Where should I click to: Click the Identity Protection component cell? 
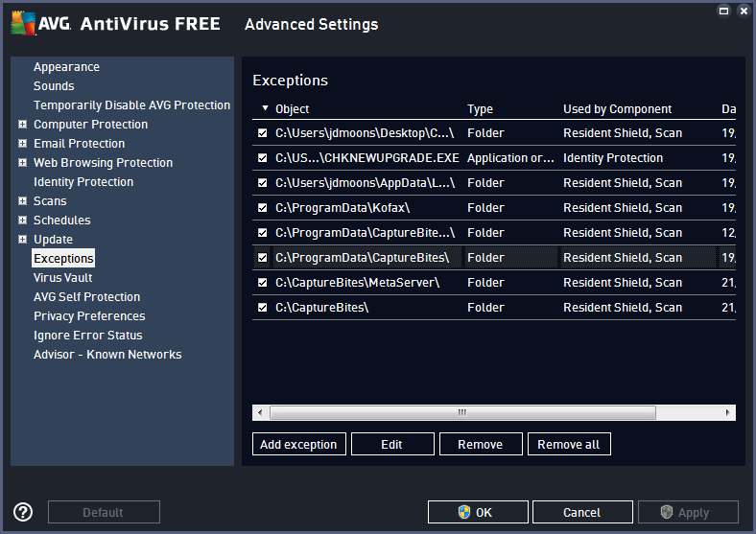click(x=613, y=158)
